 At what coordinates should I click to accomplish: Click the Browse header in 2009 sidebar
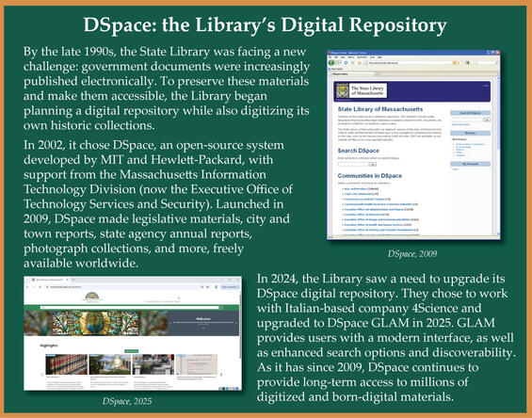point(470,133)
